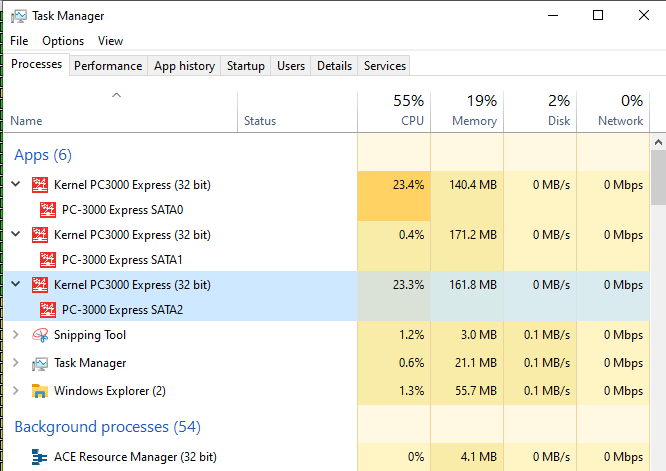Expand the Windows Explorer (2) group

click(16, 391)
